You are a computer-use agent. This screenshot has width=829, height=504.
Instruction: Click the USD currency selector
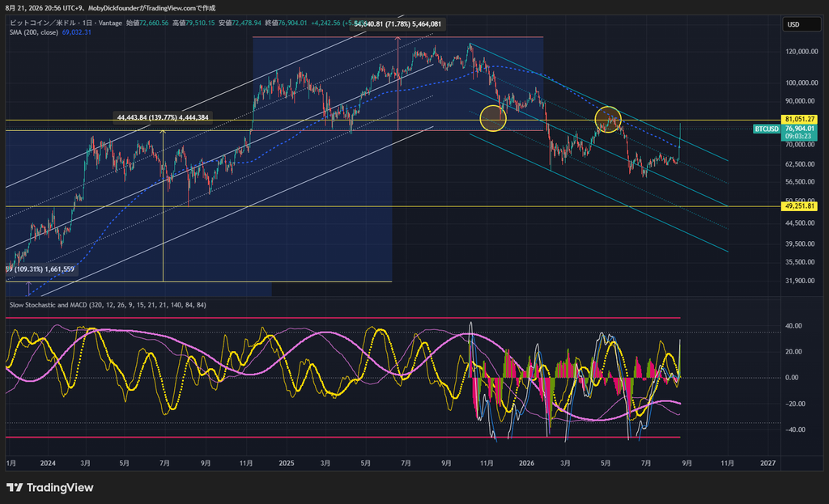pos(801,24)
